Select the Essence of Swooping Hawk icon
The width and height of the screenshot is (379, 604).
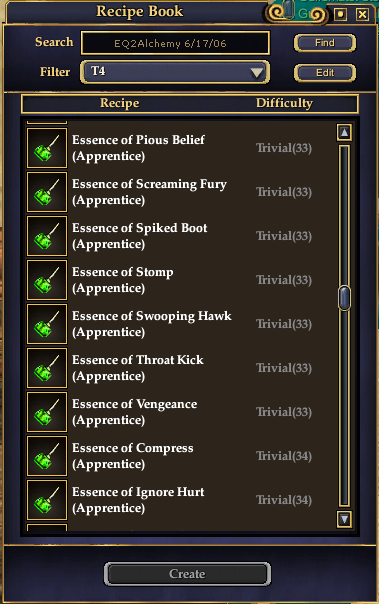[x=47, y=324]
